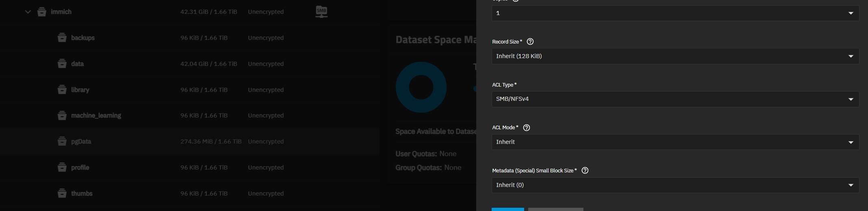Open ACL Mode help tooltip
The image size is (868, 211).
click(527, 128)
